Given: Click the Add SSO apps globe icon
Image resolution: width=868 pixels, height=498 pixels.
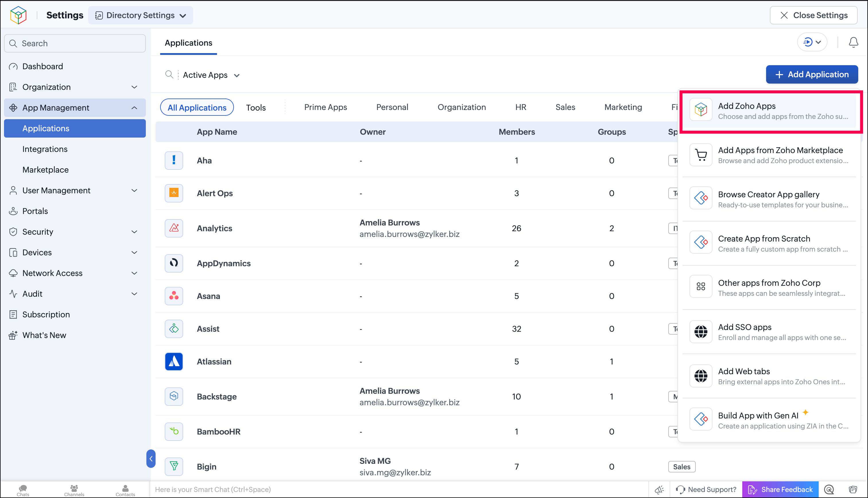Looking at the screenshot, I should pyautogui.click(x=701, y=331).
